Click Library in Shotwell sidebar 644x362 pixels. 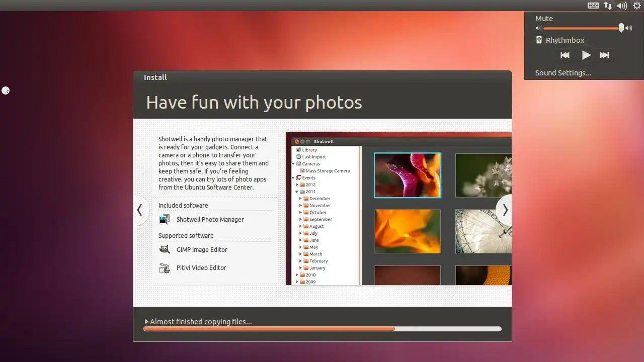[309, 150]
